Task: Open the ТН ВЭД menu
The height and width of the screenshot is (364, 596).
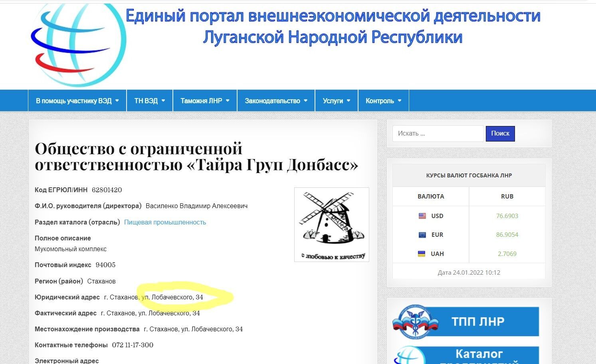Action: point(149,100)
